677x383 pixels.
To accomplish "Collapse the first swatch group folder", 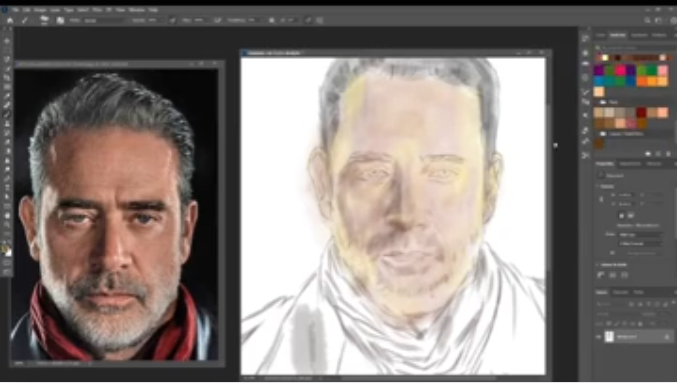I will coord(603,102).
